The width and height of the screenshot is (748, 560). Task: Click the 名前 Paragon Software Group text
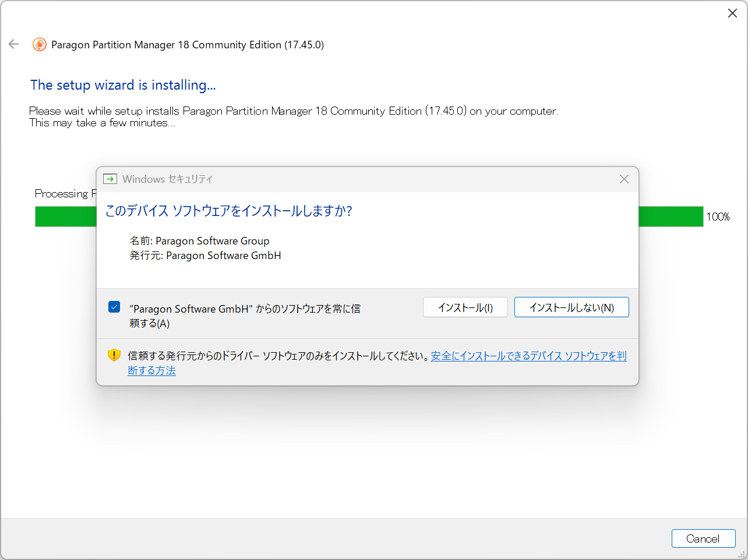(x=200, y=240)
